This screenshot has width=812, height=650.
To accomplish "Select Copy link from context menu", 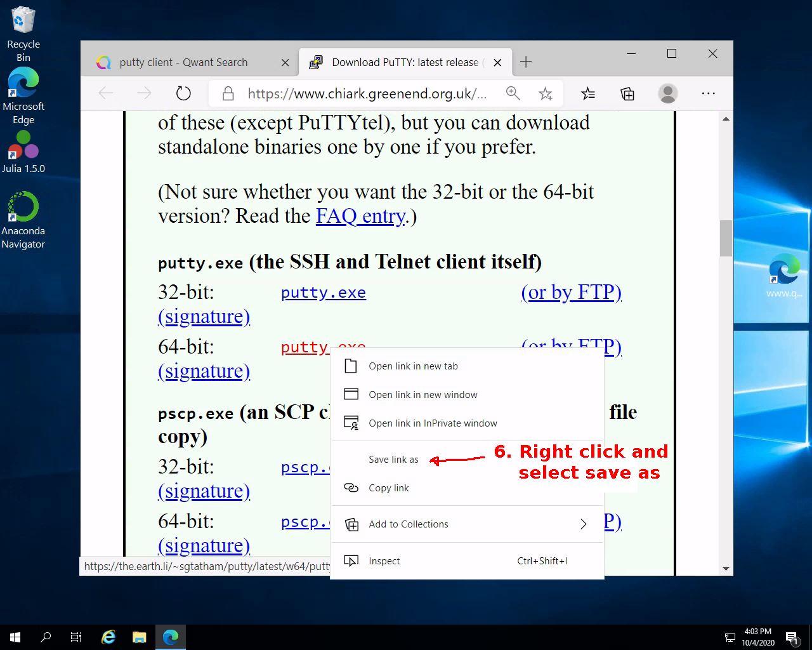I will 467,488.
